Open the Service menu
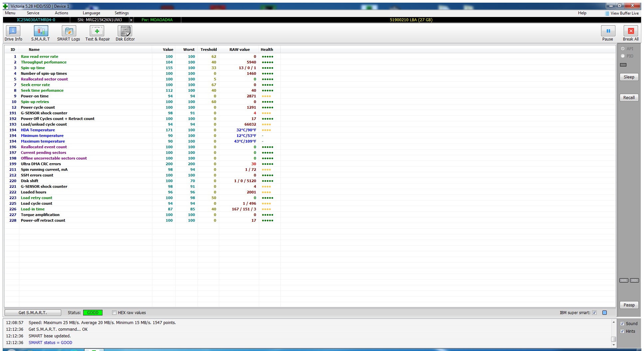 [x=33, y=13]
